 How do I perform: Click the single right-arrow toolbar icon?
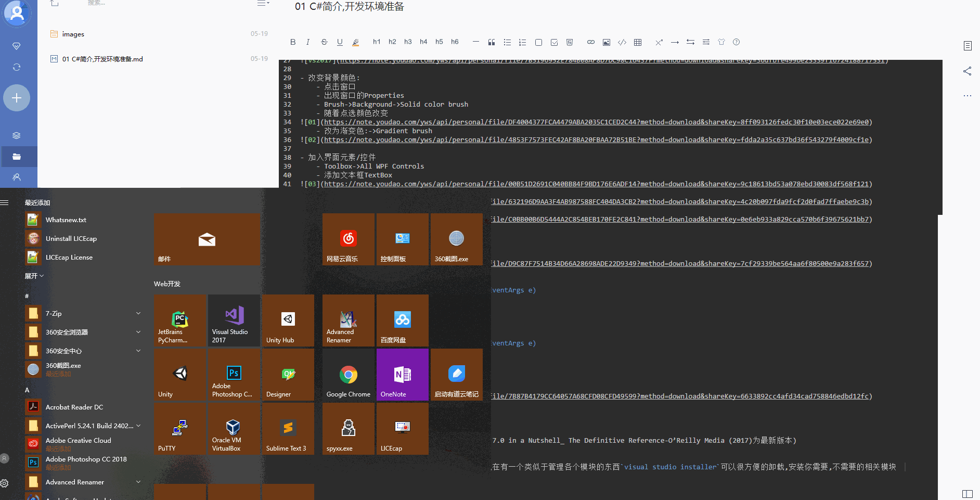[x=675, y=42]
